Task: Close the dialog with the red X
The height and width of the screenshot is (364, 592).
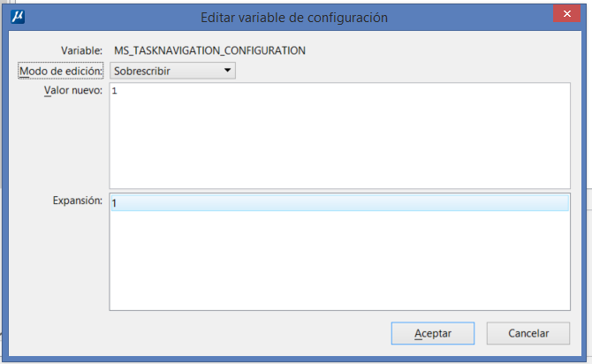Action: coord(566,13)
